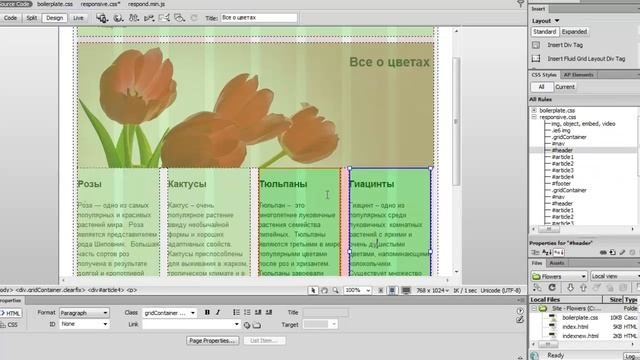640x360 pixels.
Task: Click the Insert Div Tag icon
Action: (536, 45)
